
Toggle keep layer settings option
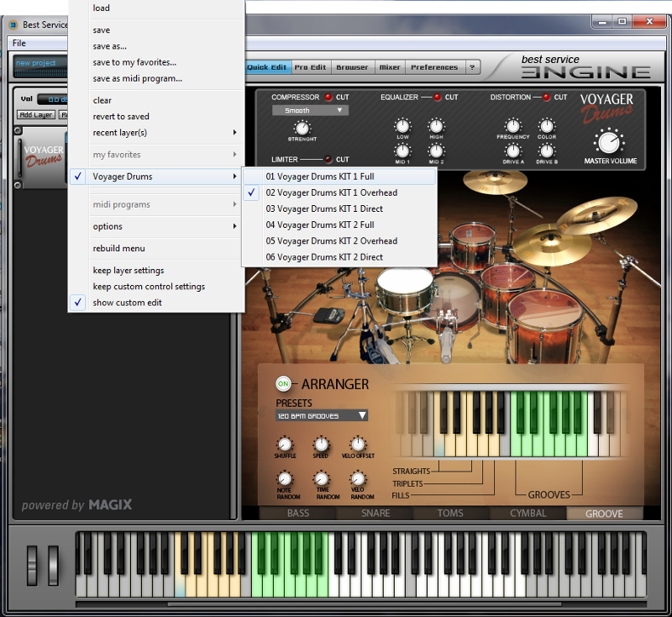click(x=156, y=271)
